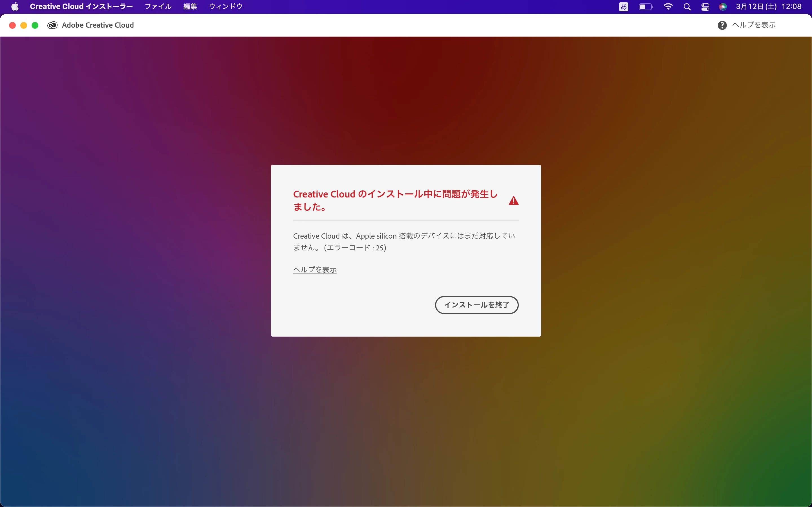Viewport: 812px width, 507px height.
Task: Open the Japanese input source icon
Action: 623,7
